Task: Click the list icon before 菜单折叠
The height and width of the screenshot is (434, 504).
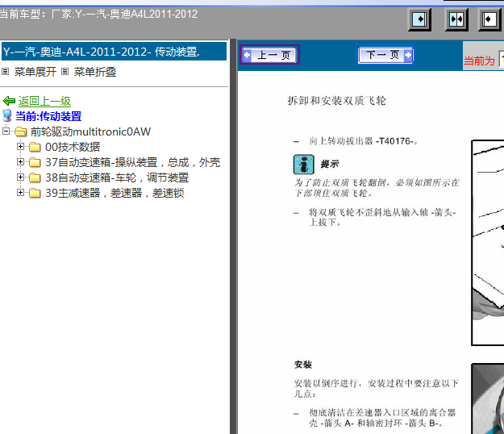Action: tap(65, 71)
